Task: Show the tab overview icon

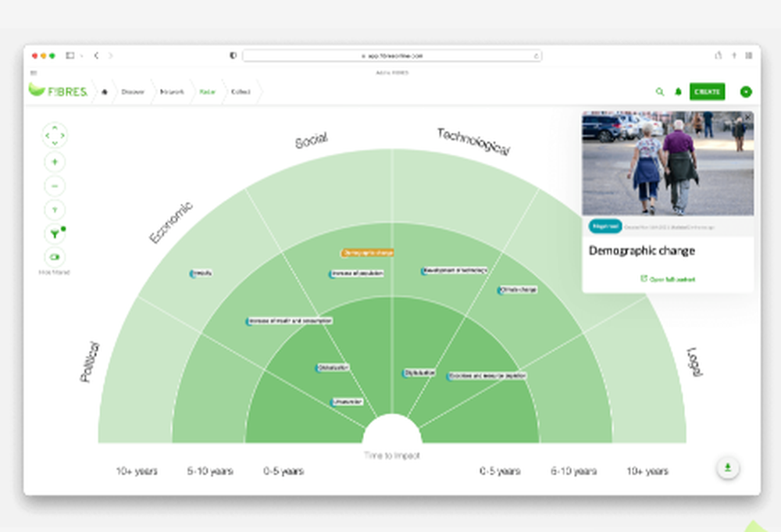Action: [749, 55]
